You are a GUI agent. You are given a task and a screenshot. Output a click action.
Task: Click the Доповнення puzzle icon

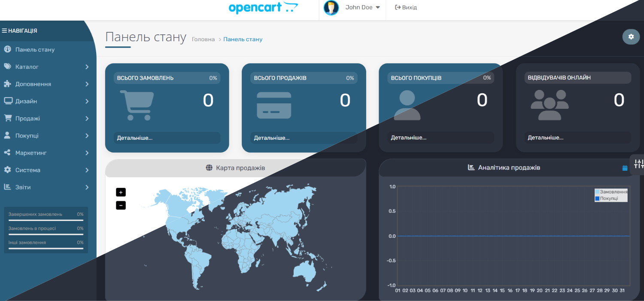coord(8,84)
